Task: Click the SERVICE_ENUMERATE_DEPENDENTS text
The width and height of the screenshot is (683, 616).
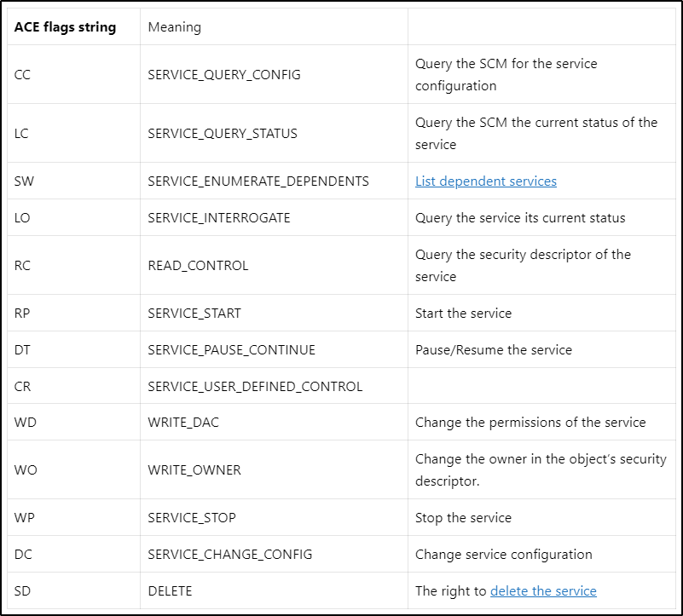Action: pos(258,181)
